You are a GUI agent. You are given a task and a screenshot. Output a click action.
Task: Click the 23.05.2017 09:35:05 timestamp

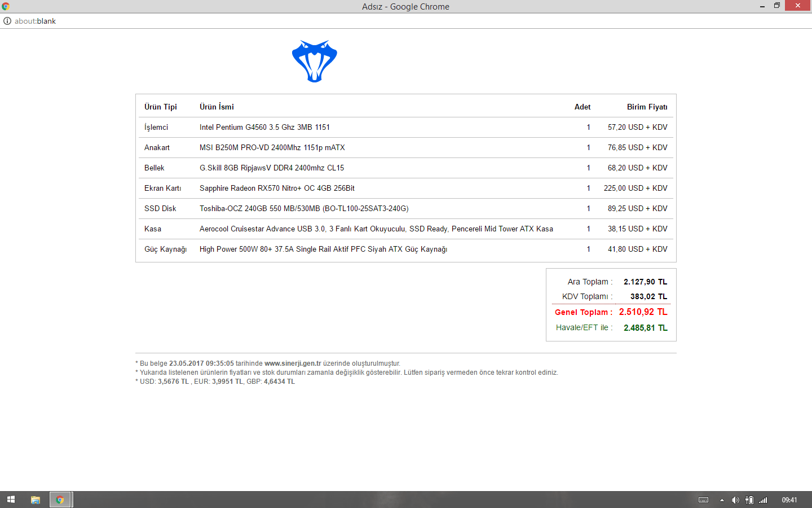201,364
